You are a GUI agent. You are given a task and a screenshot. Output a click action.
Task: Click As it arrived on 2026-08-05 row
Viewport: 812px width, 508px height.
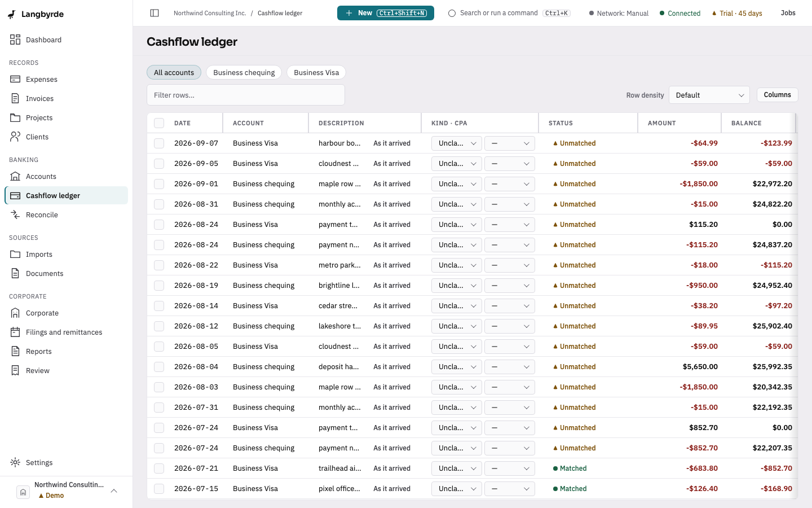(392, 347)
